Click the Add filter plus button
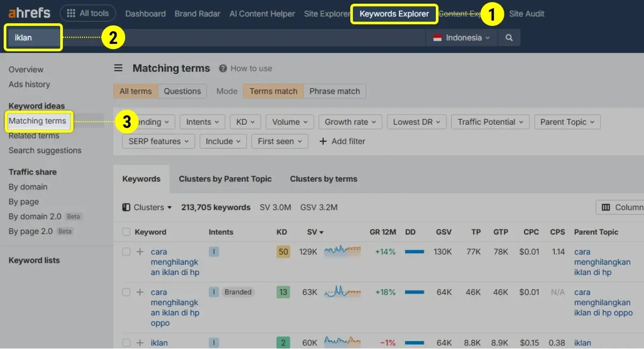The image size is (644, 349). coord(342,141)
